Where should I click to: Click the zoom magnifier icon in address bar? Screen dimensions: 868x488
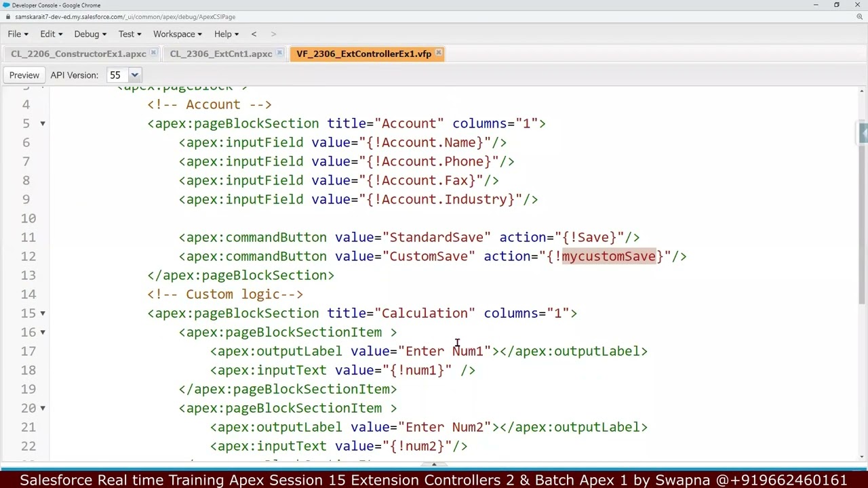[x=860, y=17]
